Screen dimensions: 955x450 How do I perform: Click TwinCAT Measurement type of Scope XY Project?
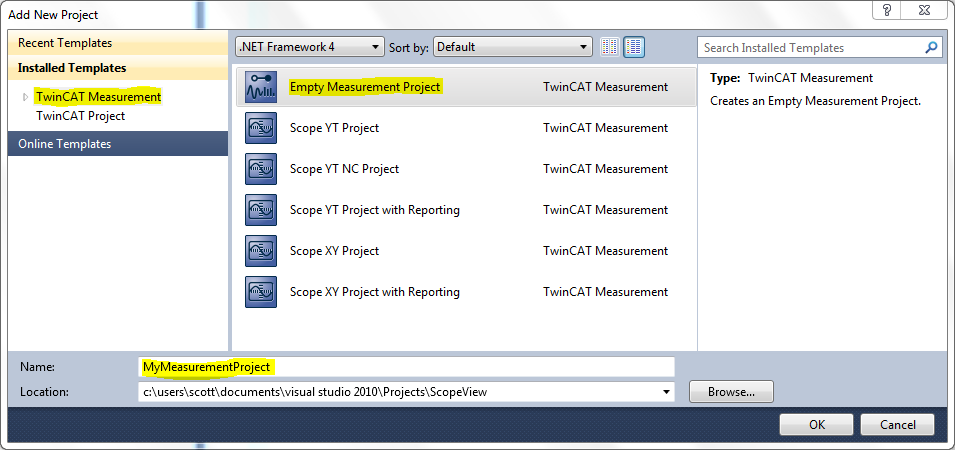(x=605, y=251)
